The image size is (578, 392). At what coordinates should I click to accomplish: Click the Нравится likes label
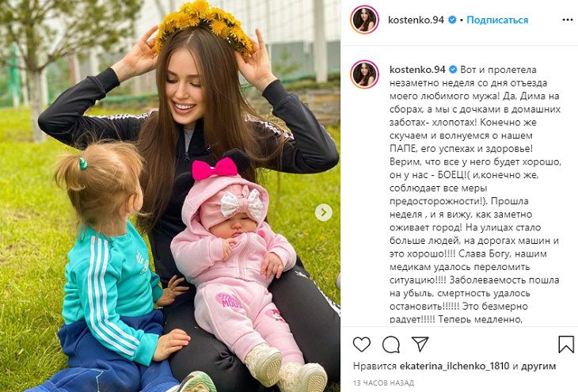[375, 366]
